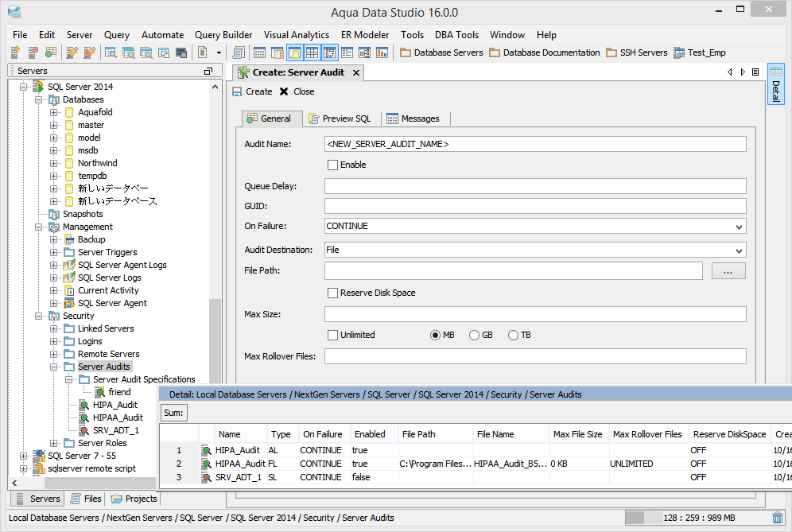Check the Enable checkbox

332,165
